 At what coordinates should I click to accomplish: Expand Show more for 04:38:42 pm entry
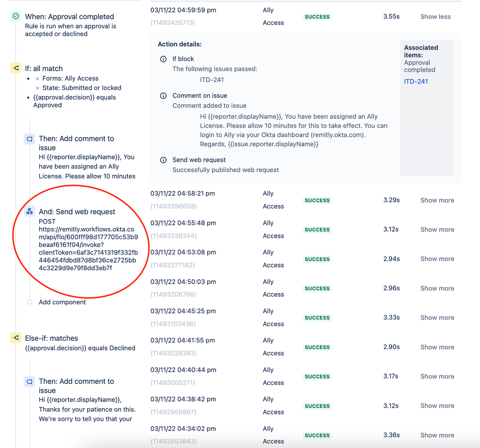(x=437, y=406)
